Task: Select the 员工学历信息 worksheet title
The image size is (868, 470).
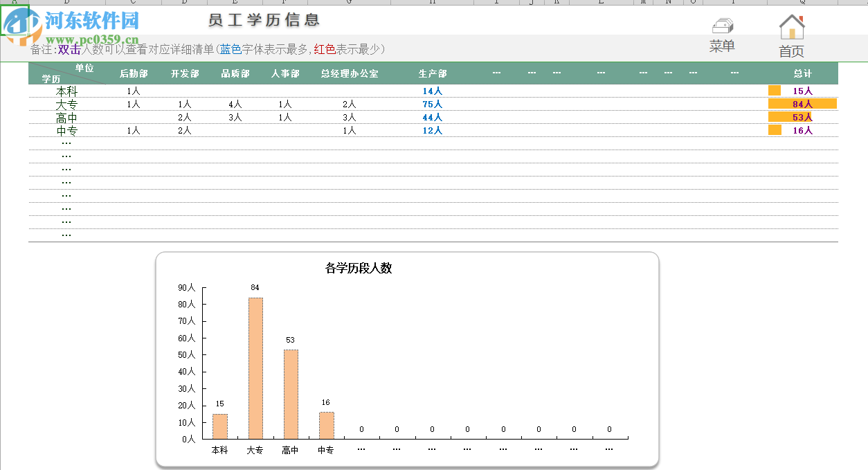Action: click(265, 20)
